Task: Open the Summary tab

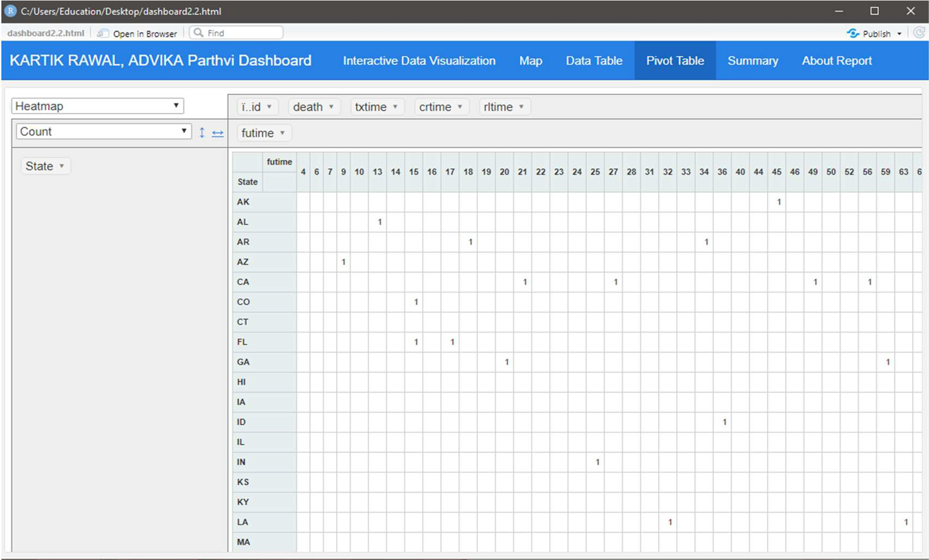Action: pyautogui.click(x=753, y=60)
